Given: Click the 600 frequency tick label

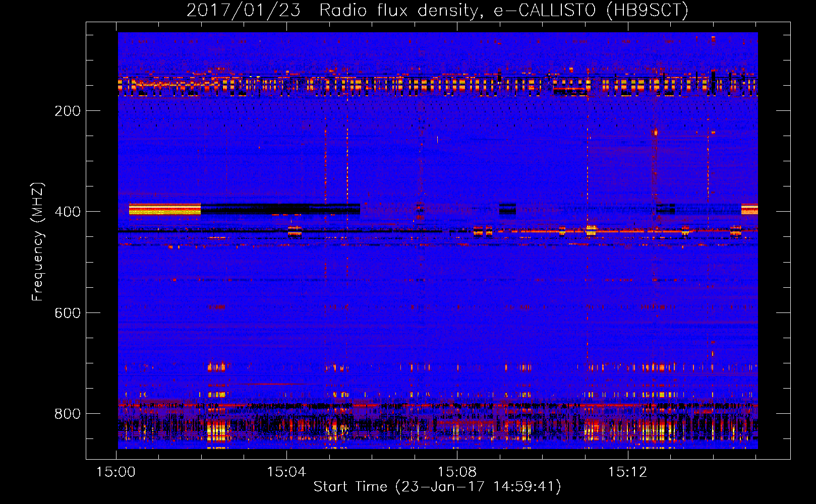Looking at the screenshot, I should 68,313.
